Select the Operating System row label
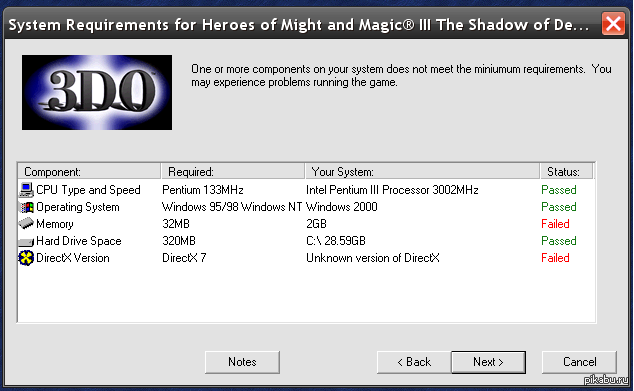Screen dimensions: 634x391 pyautogui.click(x=78, y=207)
